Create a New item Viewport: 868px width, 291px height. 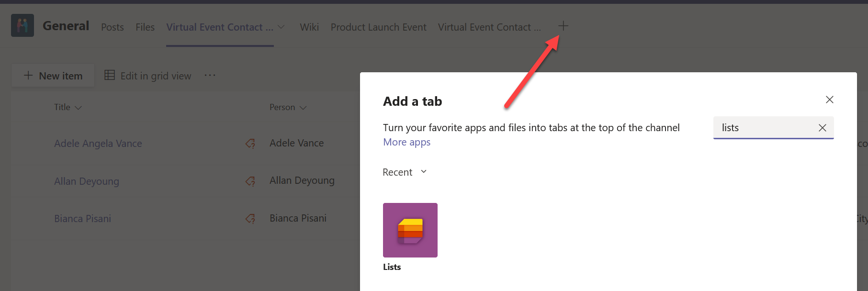click(53, 76)
